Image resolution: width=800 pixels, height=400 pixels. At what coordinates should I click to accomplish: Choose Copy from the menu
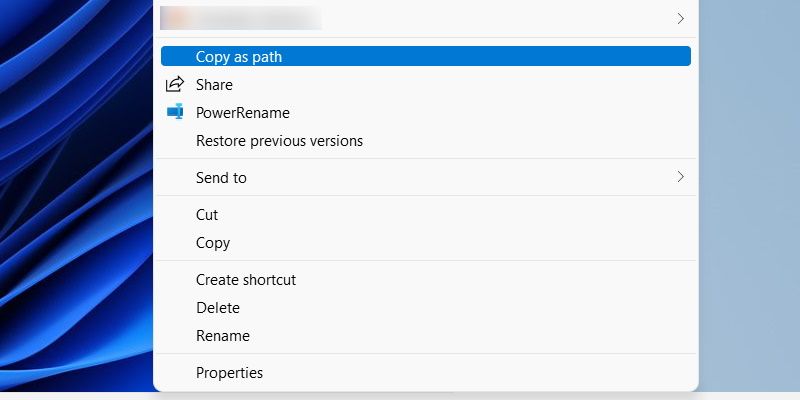426,242
